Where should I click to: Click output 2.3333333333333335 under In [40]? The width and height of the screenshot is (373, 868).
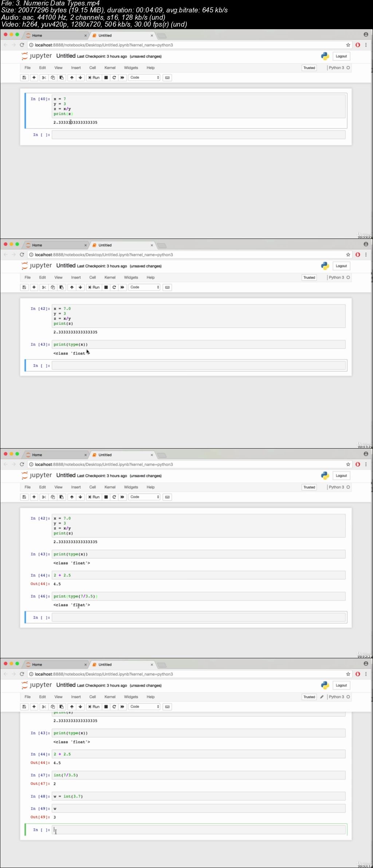click(x=75, y=123)
